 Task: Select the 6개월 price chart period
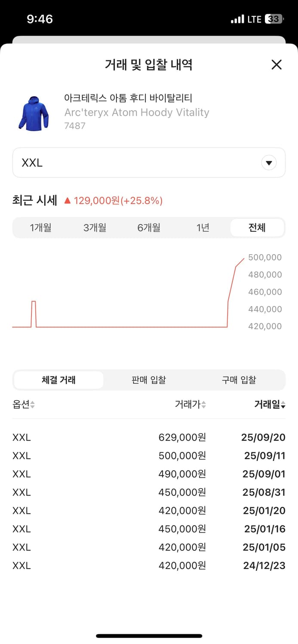pos(149,228)
